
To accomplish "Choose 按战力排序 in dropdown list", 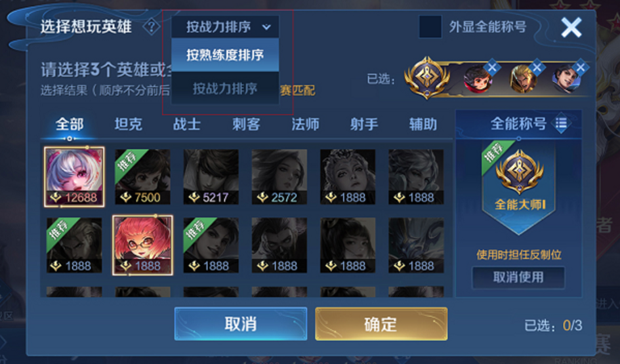I will click(x=226, y=89).
